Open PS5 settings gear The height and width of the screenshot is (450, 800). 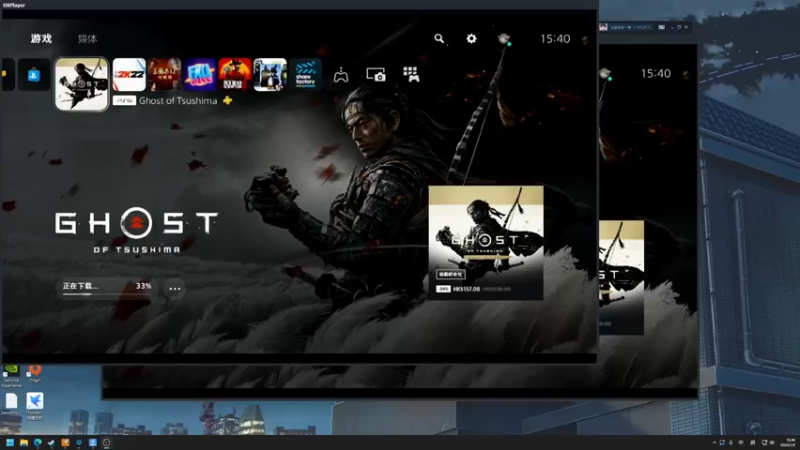471,39
